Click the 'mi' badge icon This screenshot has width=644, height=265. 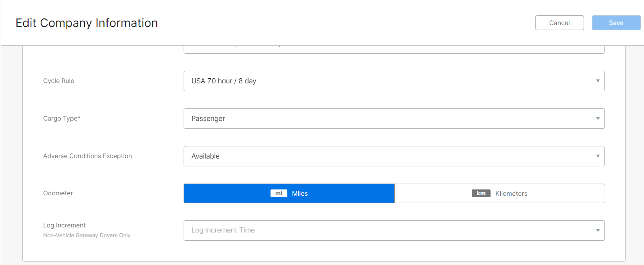[279, 193]
